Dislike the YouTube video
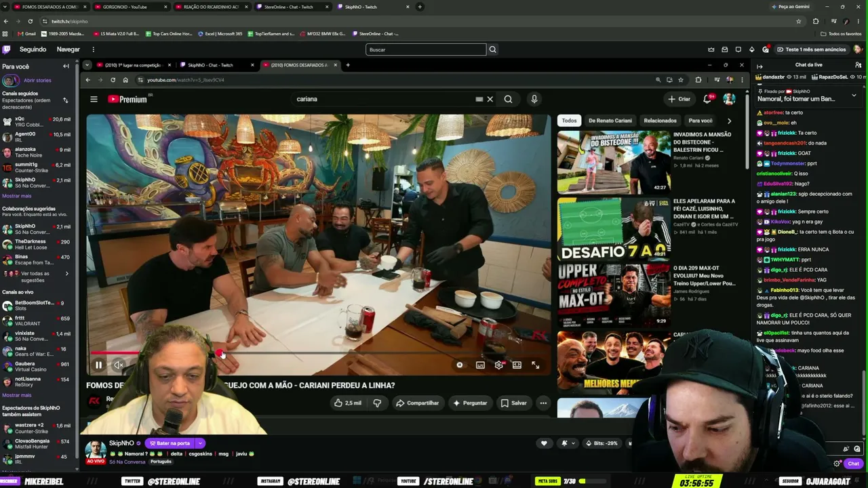This screenshot has width=868, height=488. tap(377, 403)
